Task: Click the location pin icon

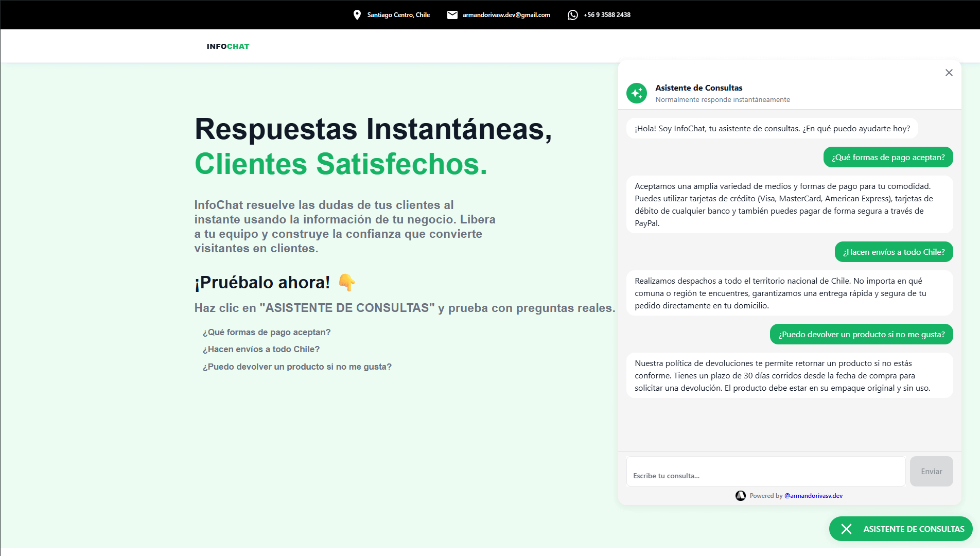Action: [x=357, y=15]
